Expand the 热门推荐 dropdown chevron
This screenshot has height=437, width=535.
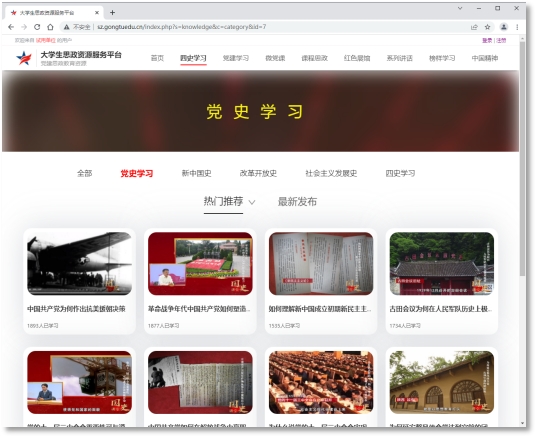tap(252, 202)
